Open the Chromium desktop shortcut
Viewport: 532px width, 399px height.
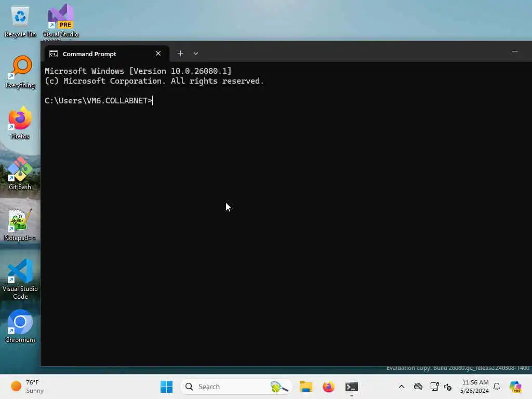pos(20,326)
